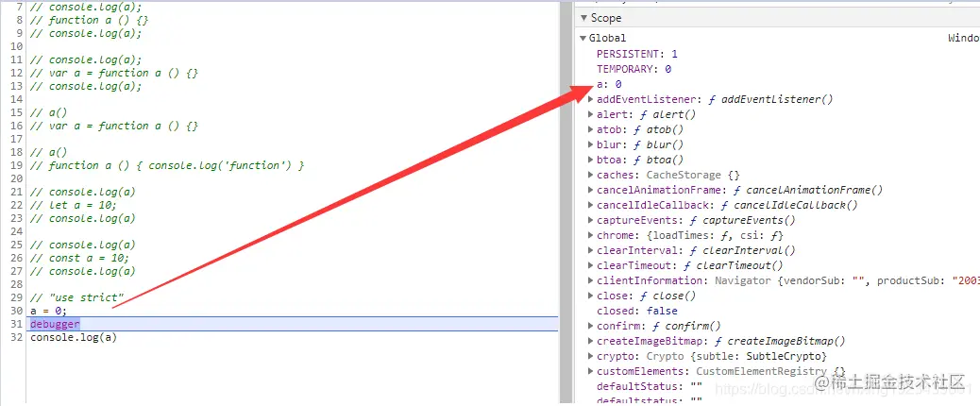This screenshot has width=980, height=406.
Task: Collapse the Global scope tree
Action: (x=583, y=38)
